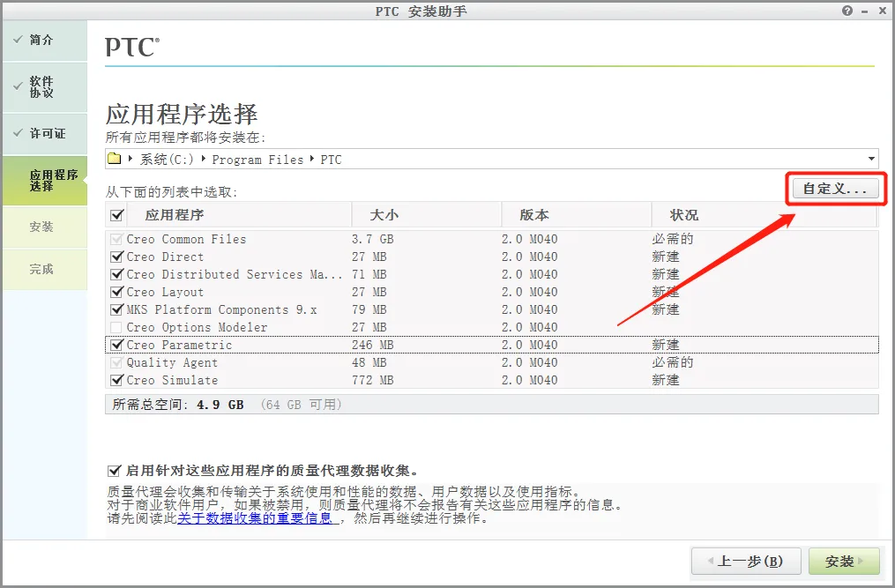Check Creo Options Modeler checkbox
This screenshot has height=588, width=895.
[116, 328]
